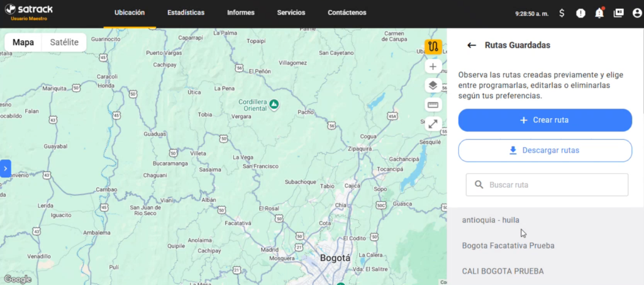Screen dimensions: 644x285
Task: Click the Usuario Maestro label
Action: tap(29, 19)
